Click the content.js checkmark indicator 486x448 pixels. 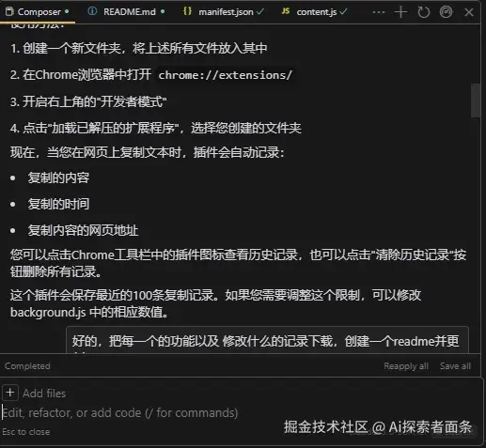tap(343, 11)
